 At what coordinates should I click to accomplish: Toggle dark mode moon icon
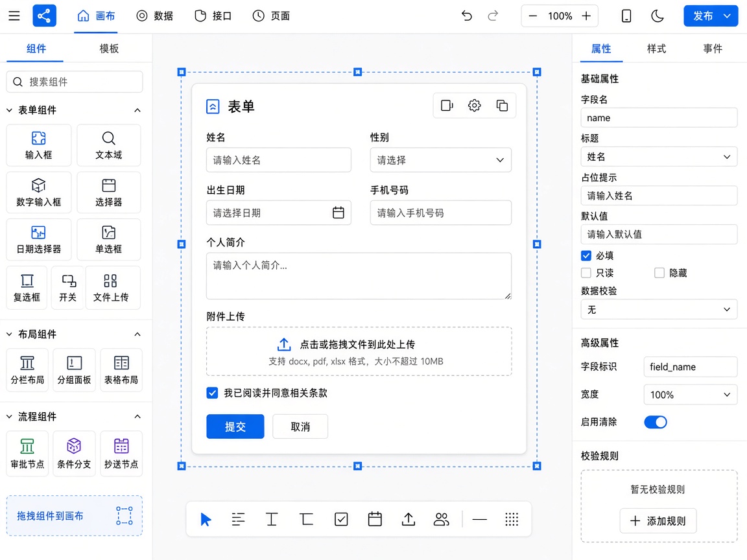658,16
